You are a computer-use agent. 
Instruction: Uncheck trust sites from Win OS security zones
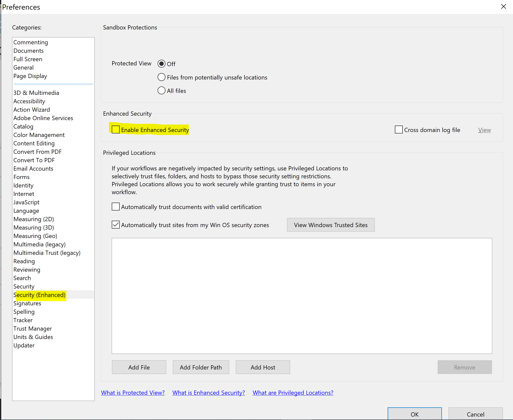(116, 225)
